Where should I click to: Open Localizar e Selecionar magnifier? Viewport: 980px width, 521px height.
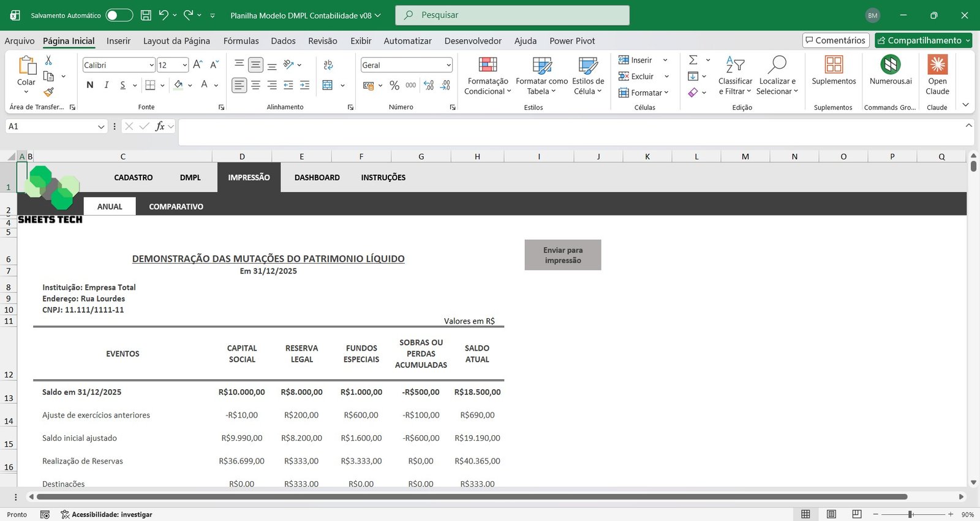tap(777, 65)
